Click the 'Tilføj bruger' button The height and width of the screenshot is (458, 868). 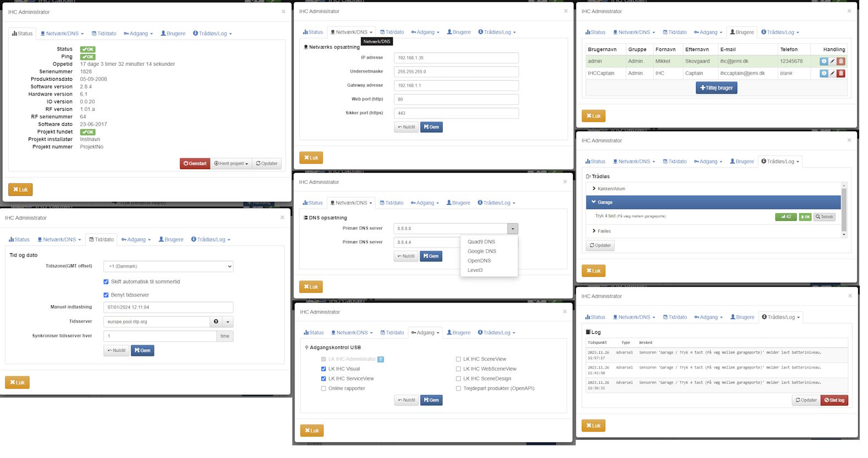[x=716, y=88]
